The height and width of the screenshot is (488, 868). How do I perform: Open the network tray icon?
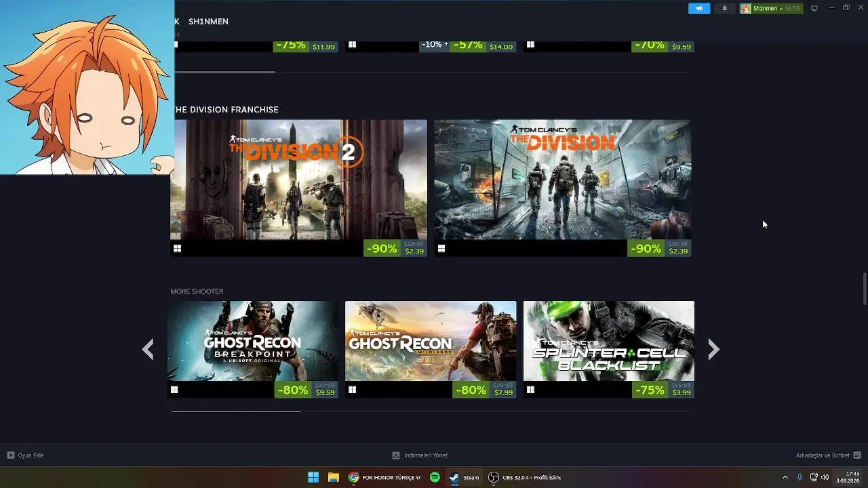814,477
